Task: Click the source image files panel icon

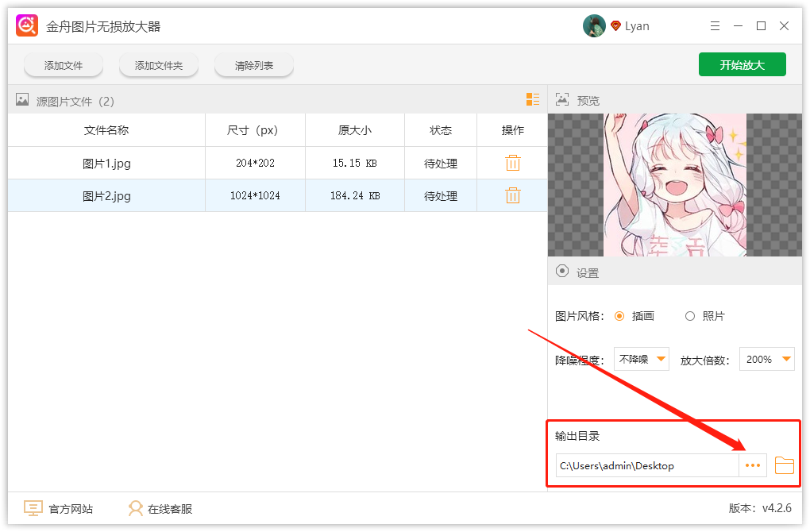Action: tap(22, 100)
